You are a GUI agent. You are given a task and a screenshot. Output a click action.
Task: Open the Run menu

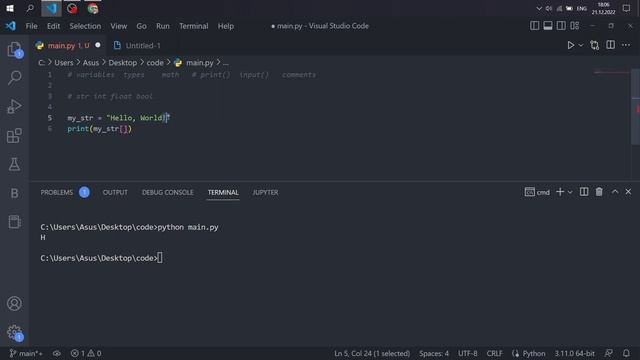tap(162, 26)
